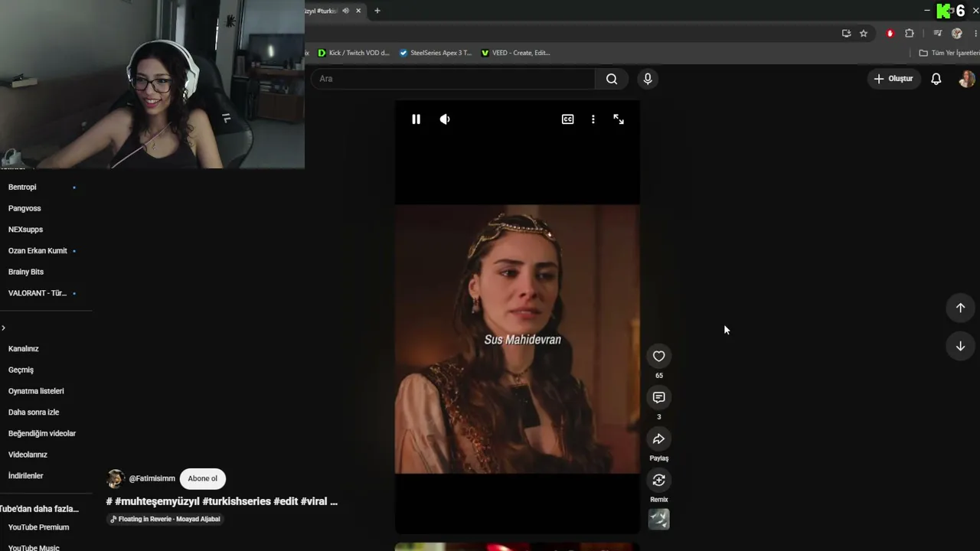This screenshot has height=551, width=980.
Task: Open the sound thumbnail below Remix
Action: coord(658,520)
